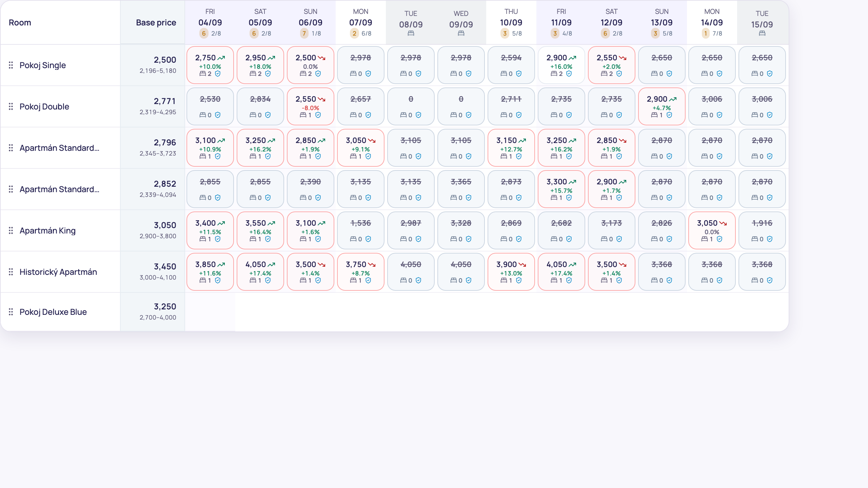868x488 pixels.
Task: Click the 1/8 occupancy under SUN 06/09
Action: pyautogui.click(x=316, y=34)
